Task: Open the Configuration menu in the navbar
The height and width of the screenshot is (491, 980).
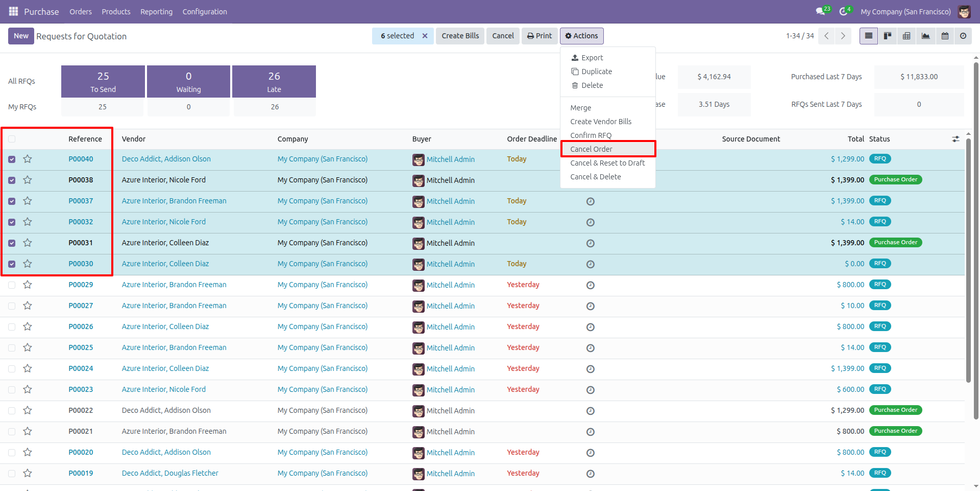Action: [x=205, y=11]
